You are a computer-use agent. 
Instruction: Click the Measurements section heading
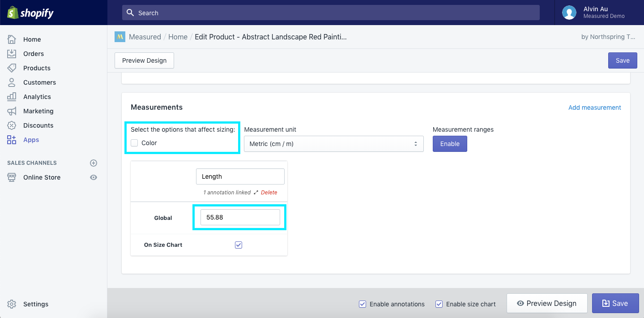point(157,107)
